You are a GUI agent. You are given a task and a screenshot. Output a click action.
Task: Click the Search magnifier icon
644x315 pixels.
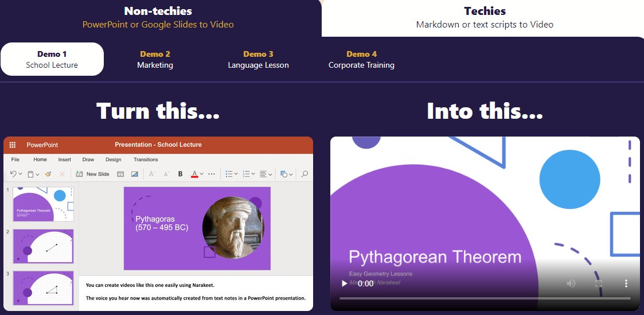(305, 174)
